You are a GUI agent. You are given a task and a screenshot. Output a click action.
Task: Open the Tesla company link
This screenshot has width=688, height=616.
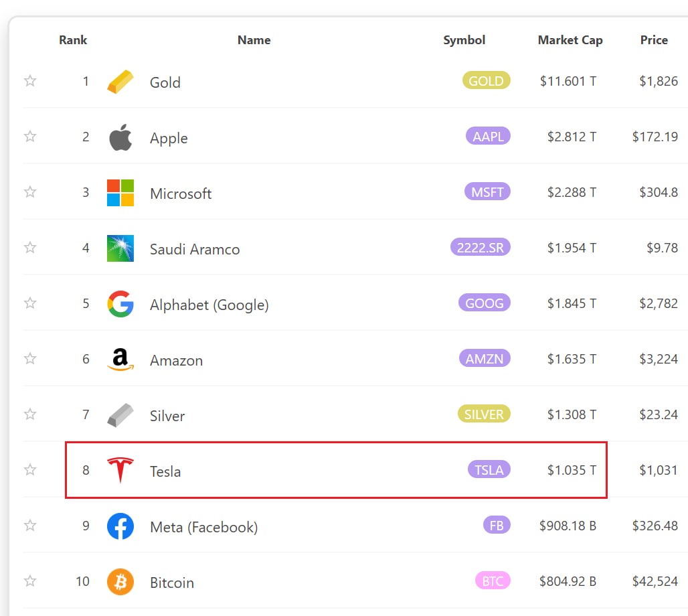coord(165,471)
